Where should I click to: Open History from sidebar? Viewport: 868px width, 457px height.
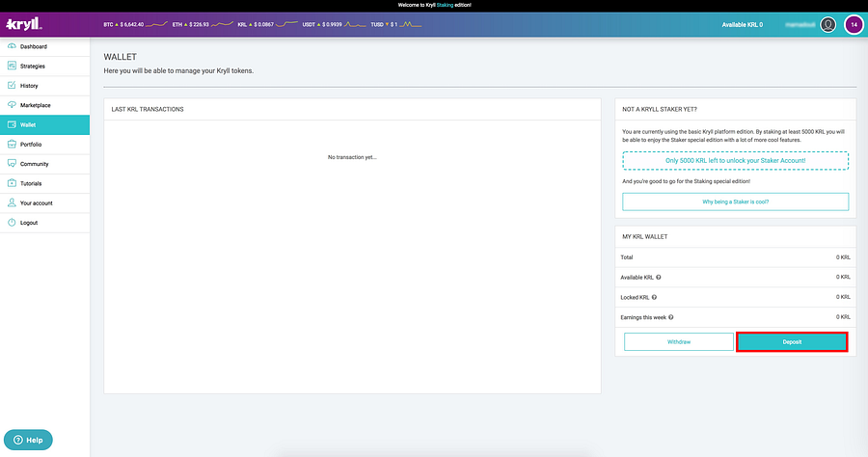coord(44,86)
